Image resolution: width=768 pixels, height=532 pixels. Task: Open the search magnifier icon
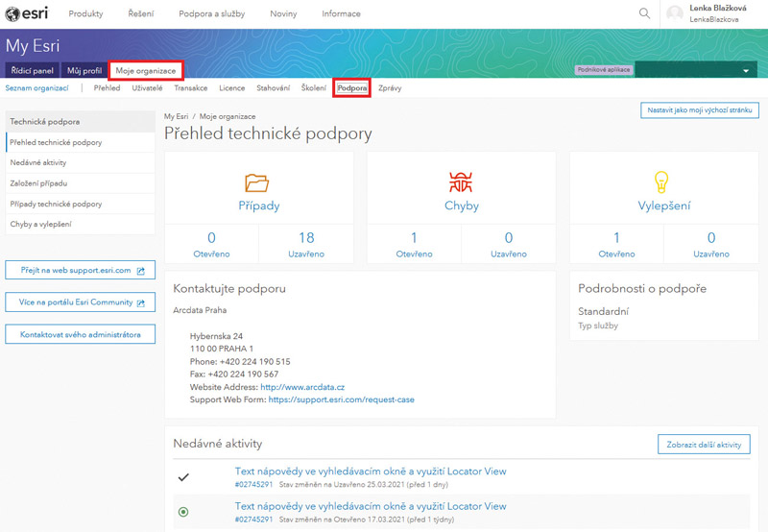(x=644, y=13)
